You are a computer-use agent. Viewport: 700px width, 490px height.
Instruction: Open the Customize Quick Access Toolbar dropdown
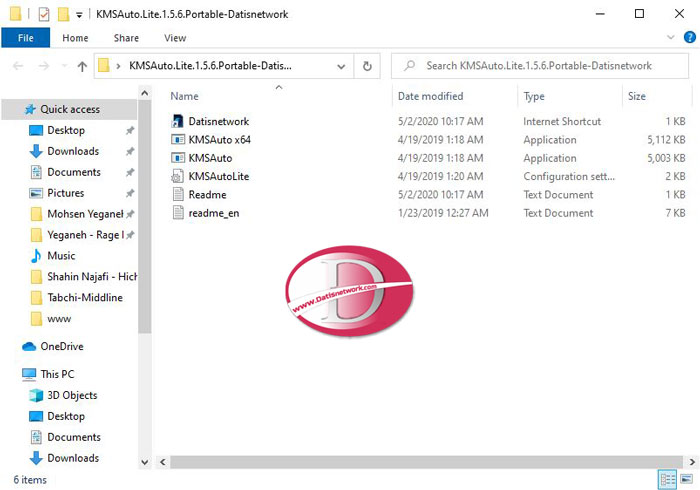[x=79, y=15]
